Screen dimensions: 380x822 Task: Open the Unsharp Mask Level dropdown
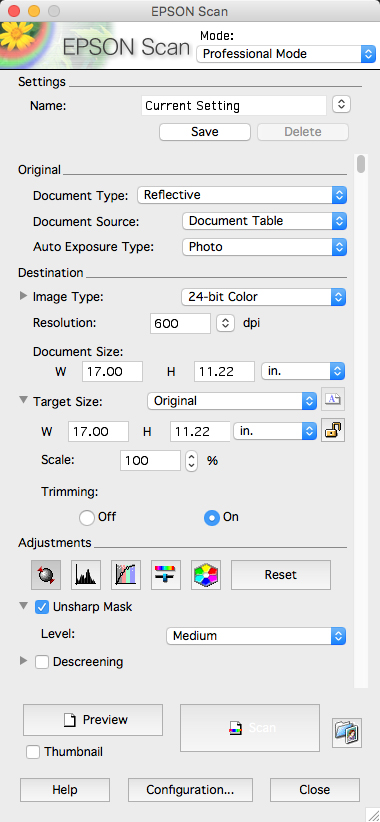pos(256,636)
